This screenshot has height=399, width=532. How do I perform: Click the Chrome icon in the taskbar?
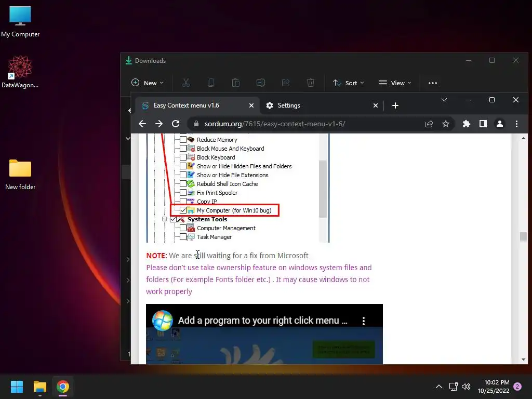(63, 387)
